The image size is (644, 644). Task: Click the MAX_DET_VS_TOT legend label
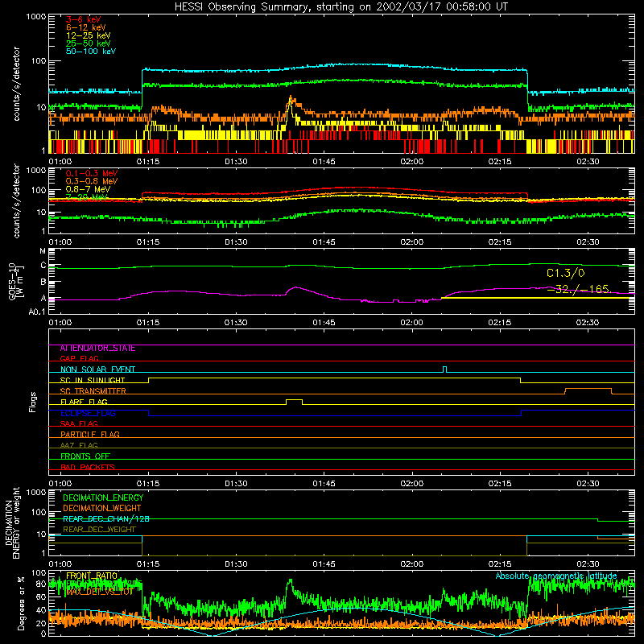[x=99, y=592]
